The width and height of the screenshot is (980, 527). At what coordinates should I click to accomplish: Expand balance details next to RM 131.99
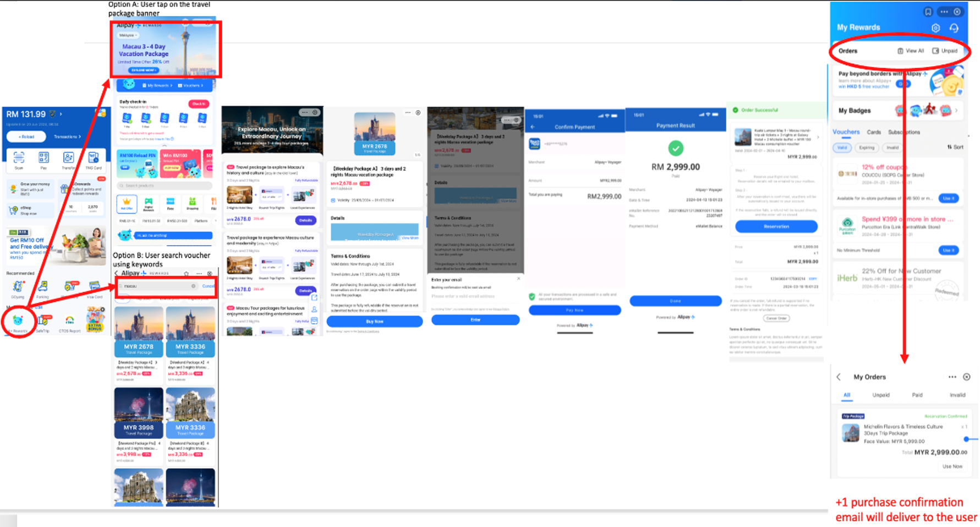pos(61,114)
